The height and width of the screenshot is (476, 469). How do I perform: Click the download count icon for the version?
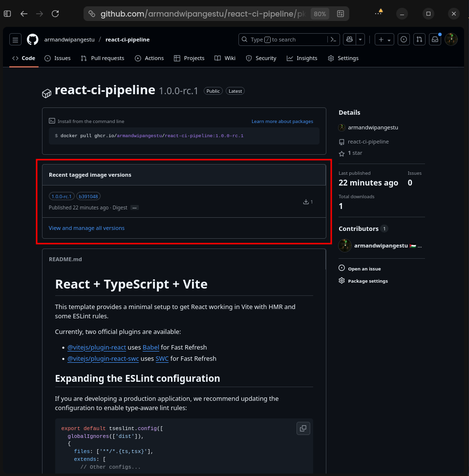tap(307, 201)
